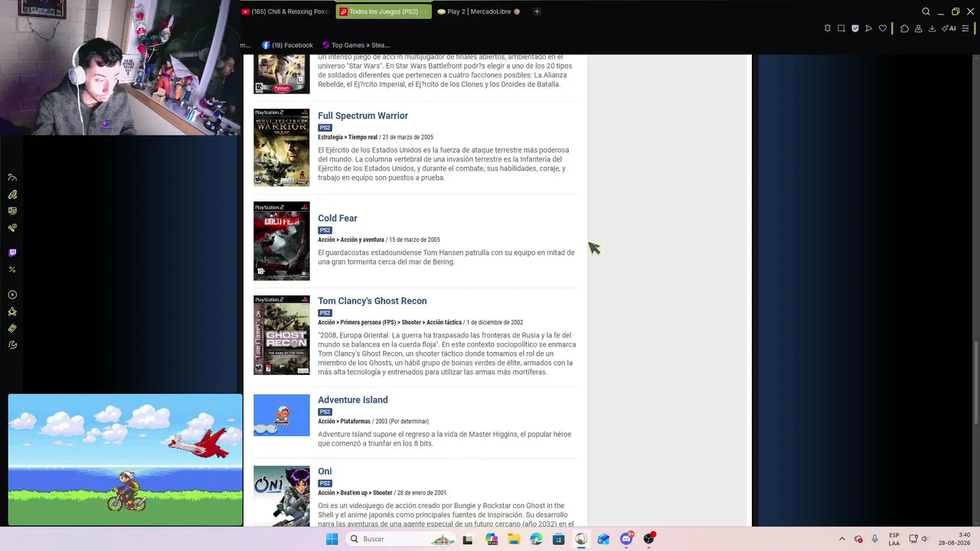Select the Todos los Juegos (PS2) tab
Image resolution: width=980 pixels, height=551 pixels.
pos(383,11)
